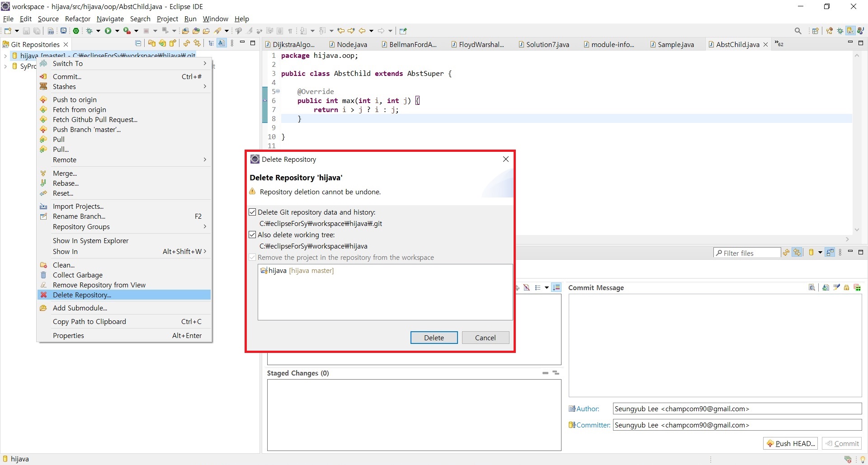This screenshot has width=868, height=465.
Task: Close the AbstChild.java tab
Action: [766, 44]
